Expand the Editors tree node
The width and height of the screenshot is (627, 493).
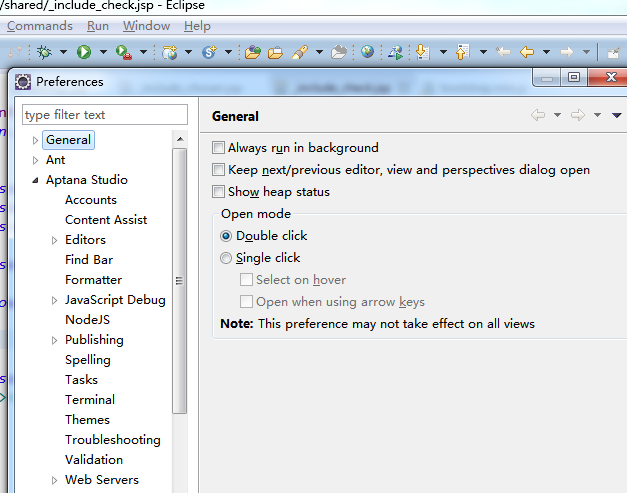[x=54, y=240]
